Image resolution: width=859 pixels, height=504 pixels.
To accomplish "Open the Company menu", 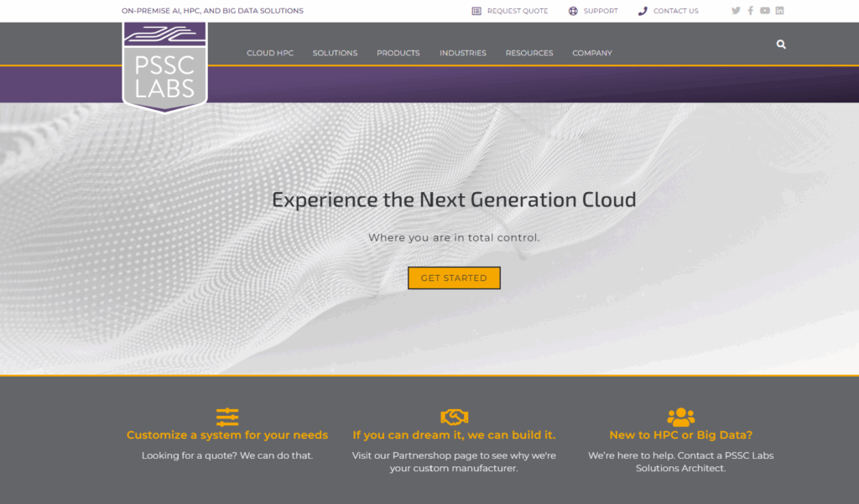I will click(x=591, y=53).
